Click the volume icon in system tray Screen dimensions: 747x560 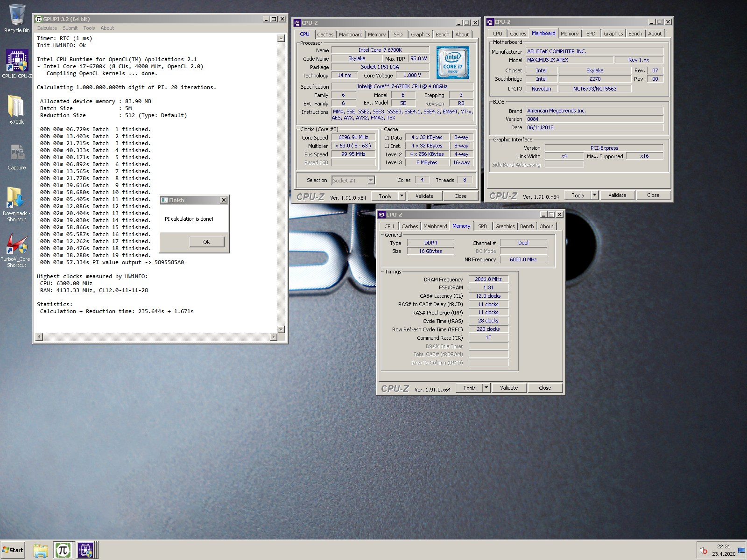pos(704,551)
